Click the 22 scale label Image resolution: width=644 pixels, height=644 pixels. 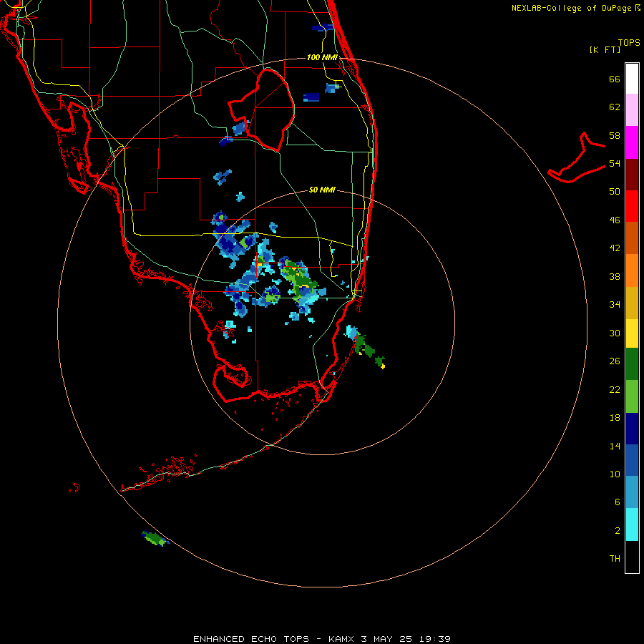pos(615,389)
